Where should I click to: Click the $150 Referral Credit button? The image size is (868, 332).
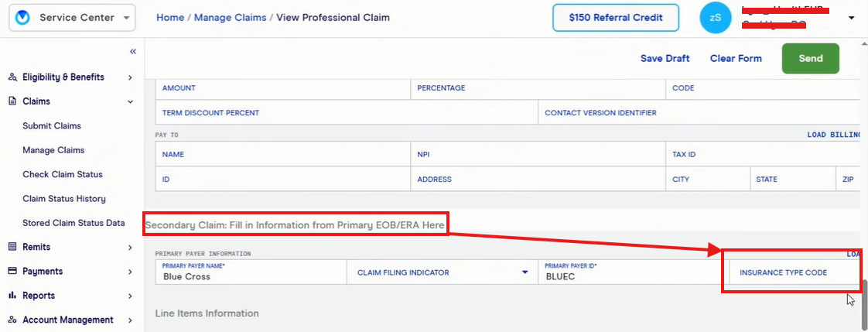click(x=616, y=18)
